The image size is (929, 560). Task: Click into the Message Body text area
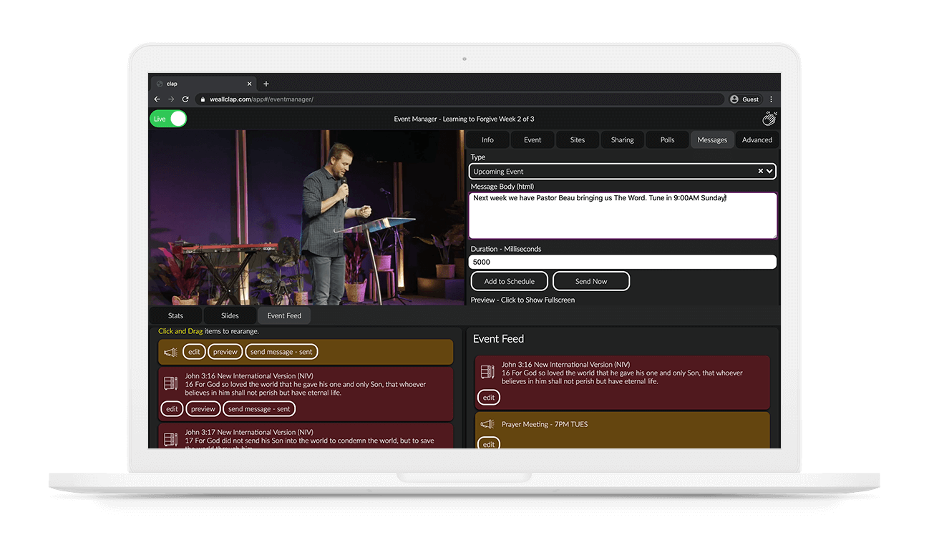coord(623,216)
